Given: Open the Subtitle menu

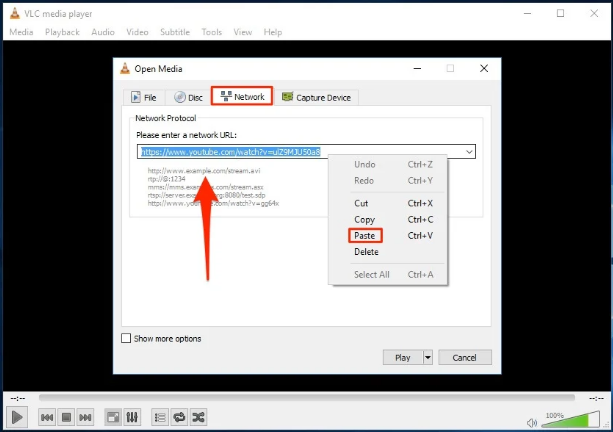Looking at the screenshot, I should click(x=175, y=32).
